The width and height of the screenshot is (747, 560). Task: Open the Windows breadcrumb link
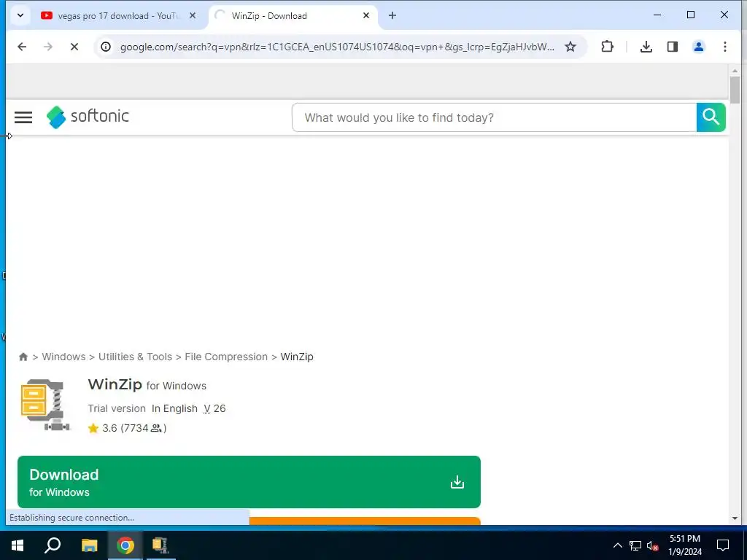click(x=64, y=357)
